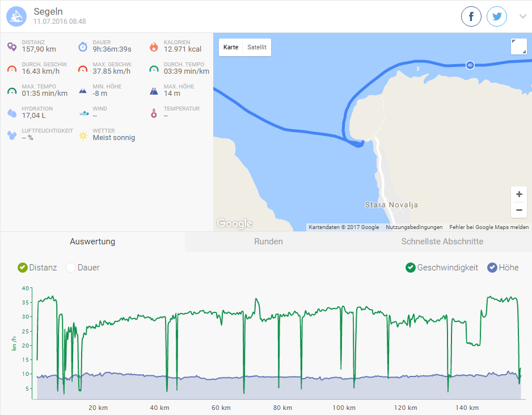
Task: Switch to the Runden tab
Action: point(268,242)
